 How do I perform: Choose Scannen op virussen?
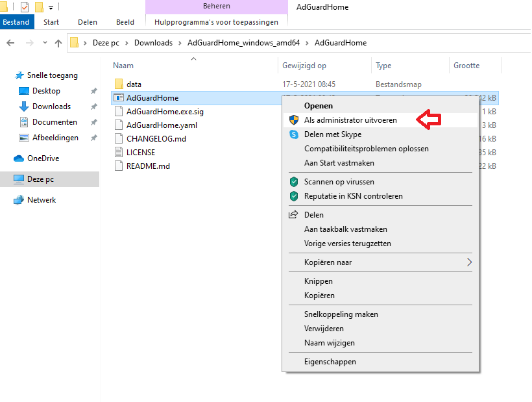coord(380,182)
